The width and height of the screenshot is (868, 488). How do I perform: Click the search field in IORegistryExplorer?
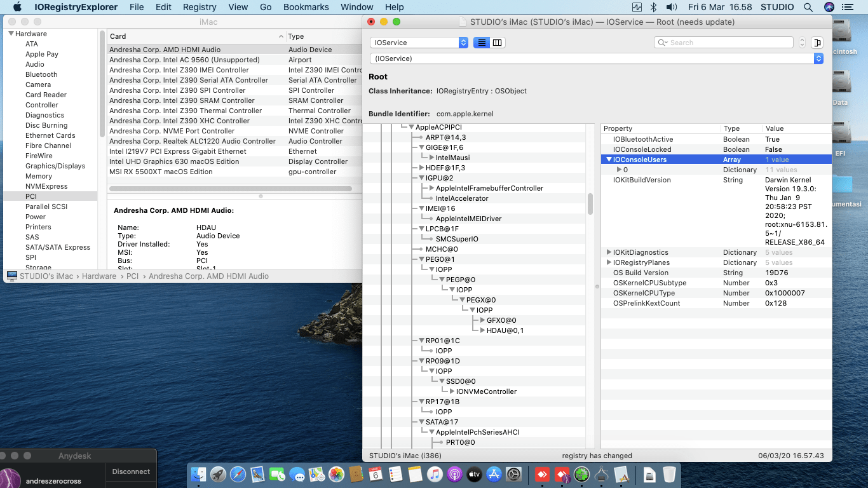723,43
